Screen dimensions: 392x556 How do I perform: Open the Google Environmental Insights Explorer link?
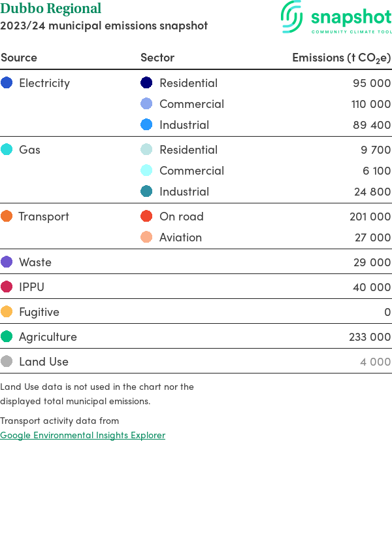pos(82,435)
